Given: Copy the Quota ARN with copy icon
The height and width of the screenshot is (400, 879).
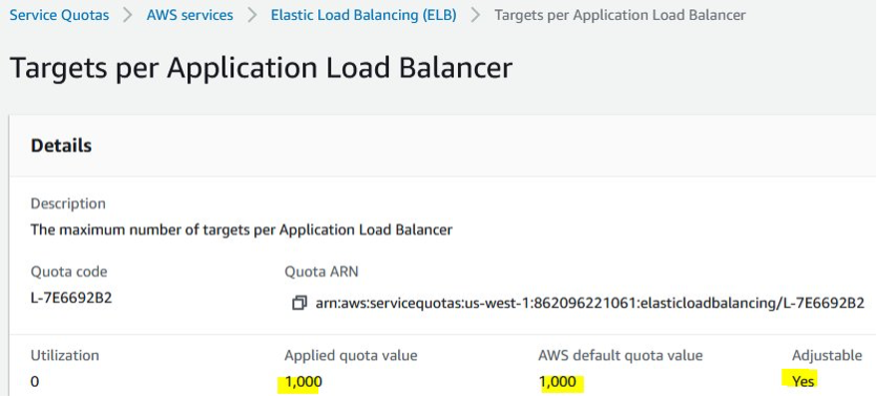Looking at the screenshot, I should 299,304.
